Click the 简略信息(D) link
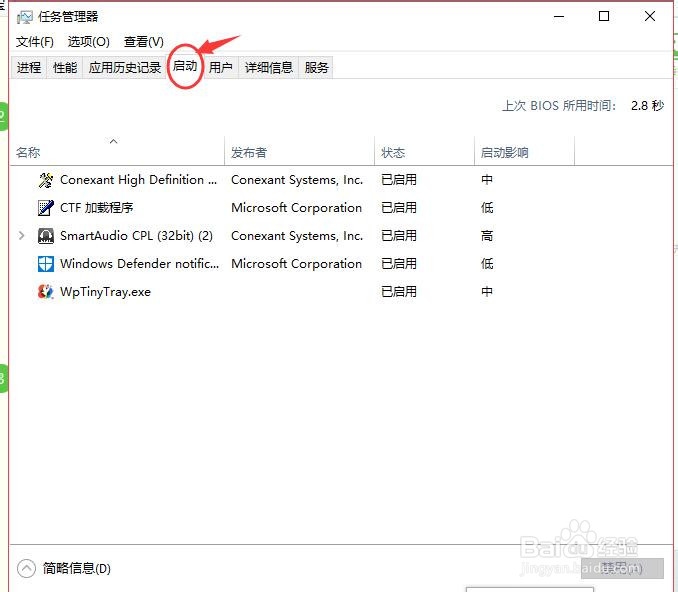678x592 pixels. pyautogui.click(x=77, y=568)
